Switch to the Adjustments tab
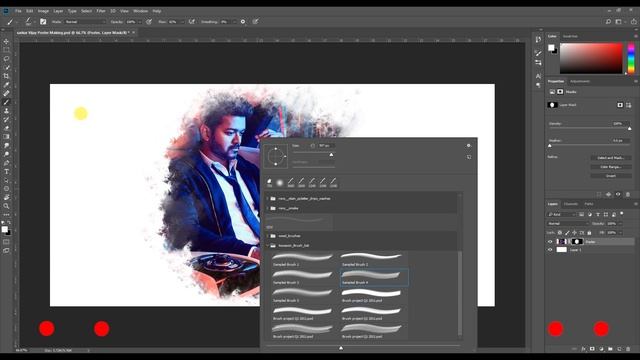 580,81
